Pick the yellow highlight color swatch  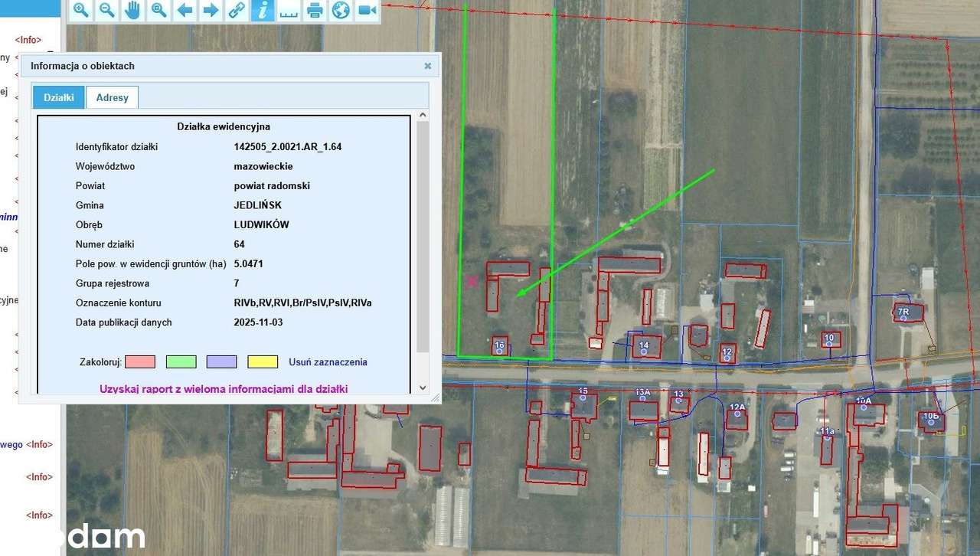(263, 361)
